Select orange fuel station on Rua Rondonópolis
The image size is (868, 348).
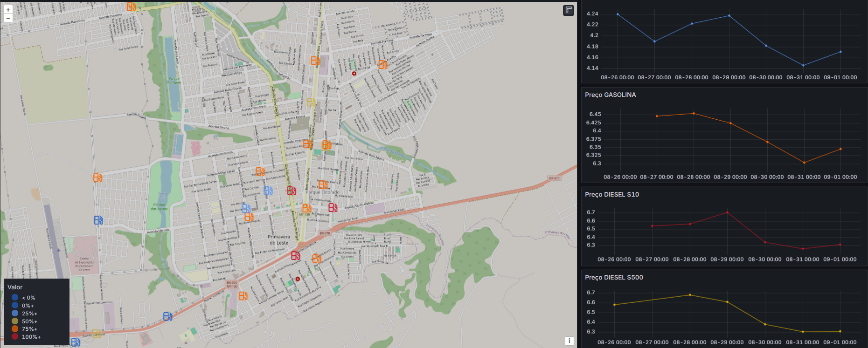249,217
